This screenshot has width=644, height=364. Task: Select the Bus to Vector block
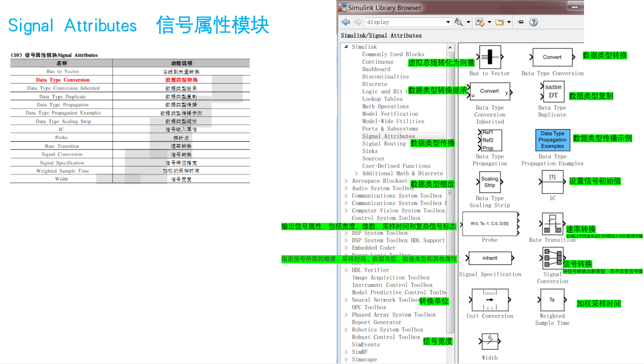coord(490,57)
